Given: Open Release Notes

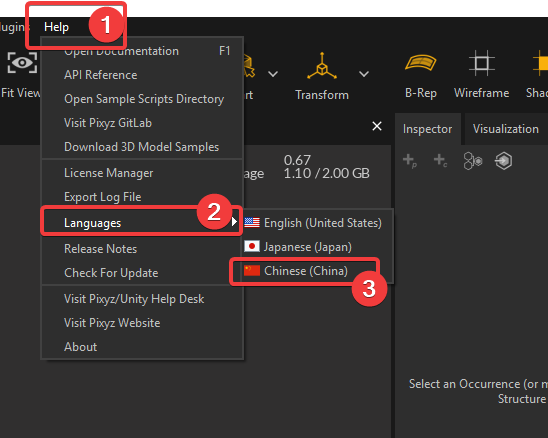Looking at the screenshot, I should [142, 249].
